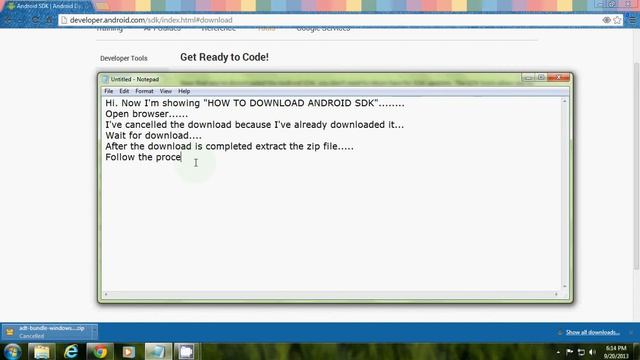Open the volume speaker tray icon

tap(593, 352)
